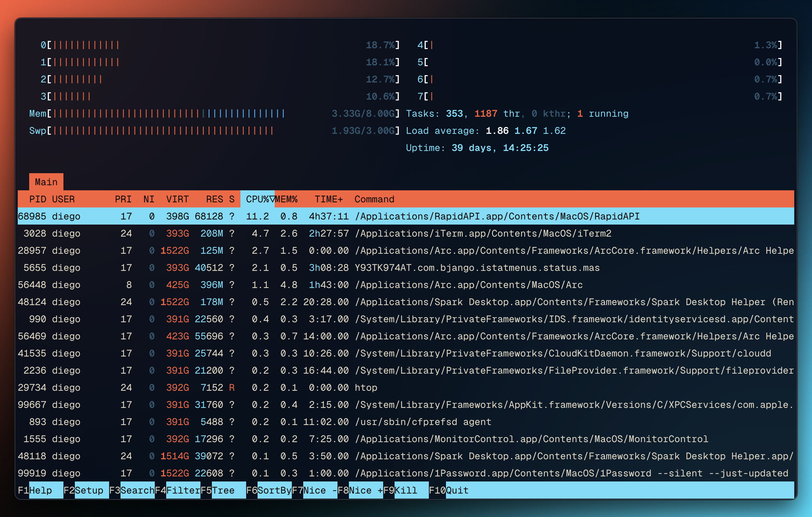This screenshot has width=812, height=517.
Task: Select the iTerm2 process row
Action: click(482, 233)
